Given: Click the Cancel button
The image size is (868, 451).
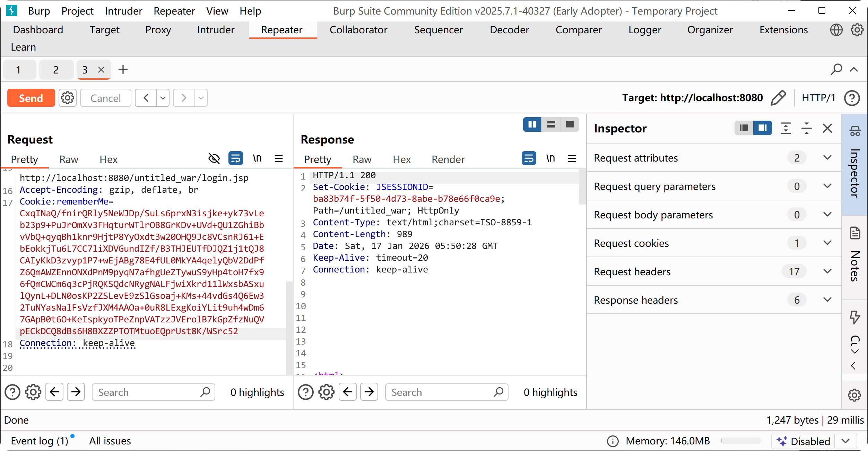Looking at the screenshot, I should tap(106, 98).
